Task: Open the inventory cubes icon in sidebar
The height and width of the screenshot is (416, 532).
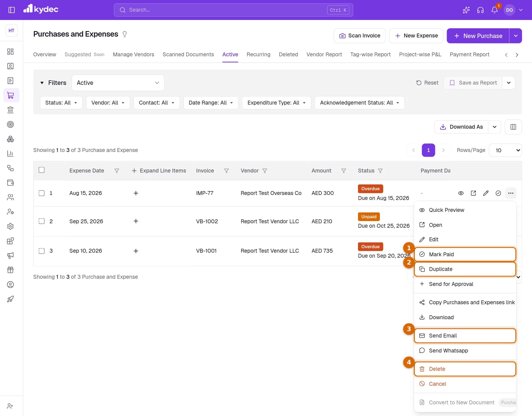Action: 10,139
